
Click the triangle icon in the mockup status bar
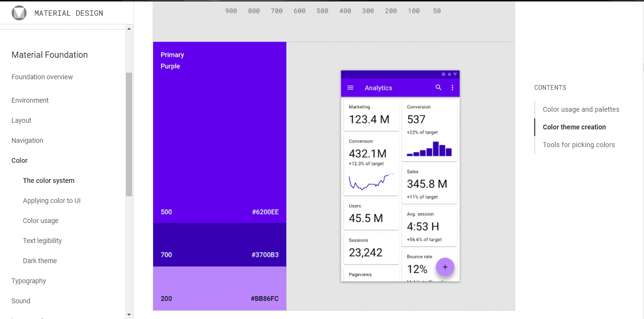pyautogui.click(x=455, y=74)
